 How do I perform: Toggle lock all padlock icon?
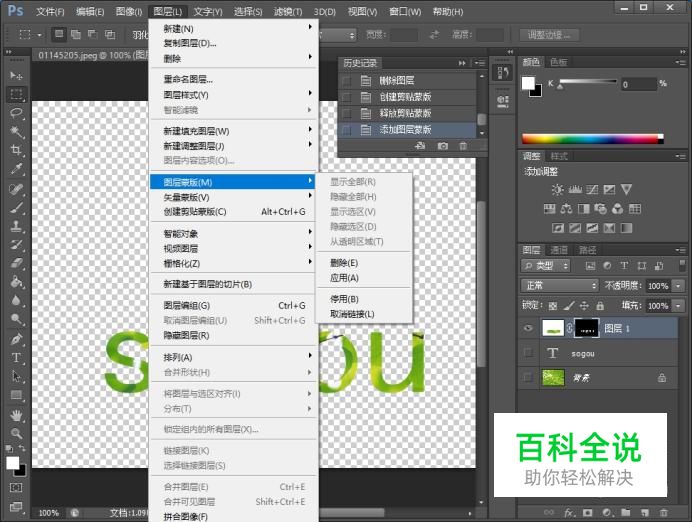(x=600, y=305)
